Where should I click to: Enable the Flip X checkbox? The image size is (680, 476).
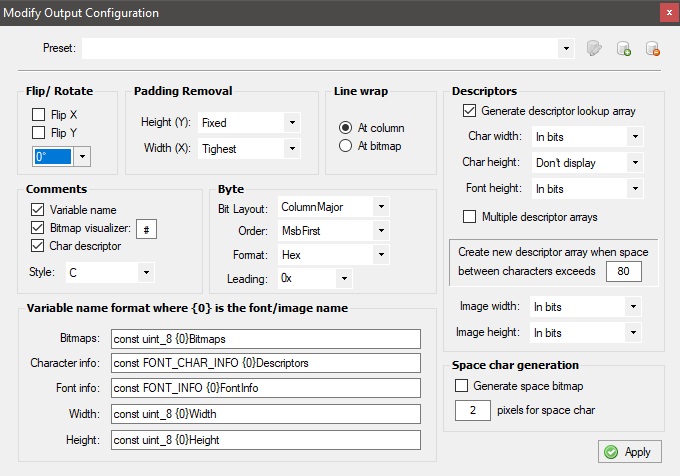tap(39, 114)
